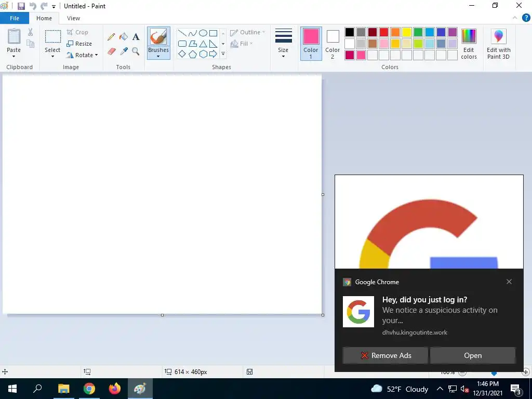Expand the Select dropdown arrow
The width and height of the screenshot is (532, 399).
pyautogui.click(x=52, y=56)
